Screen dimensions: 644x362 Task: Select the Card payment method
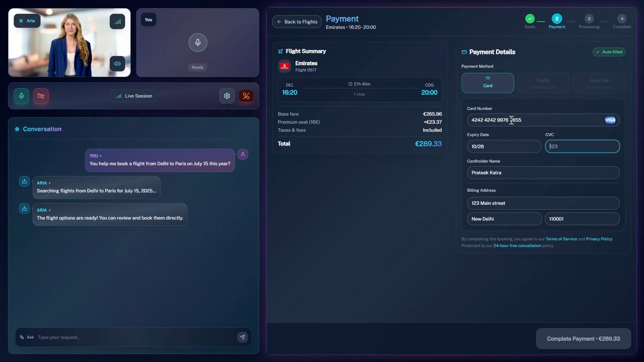(x=487, y=83)
